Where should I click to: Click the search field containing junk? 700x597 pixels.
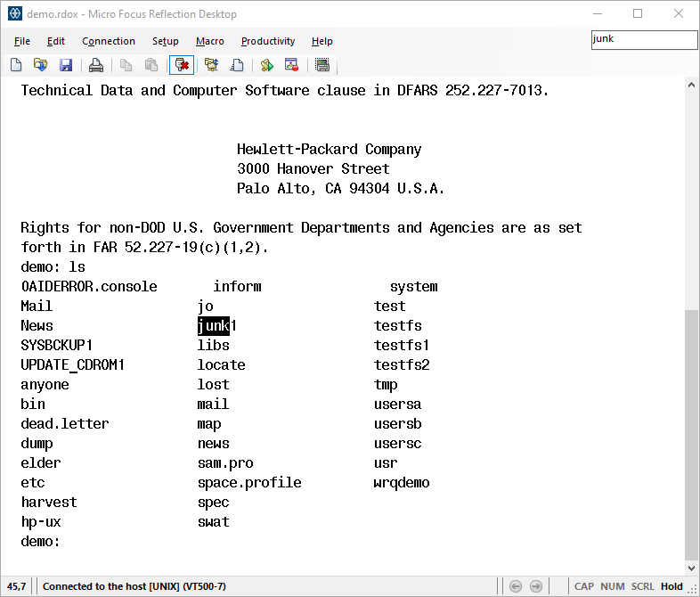point(644,40)
